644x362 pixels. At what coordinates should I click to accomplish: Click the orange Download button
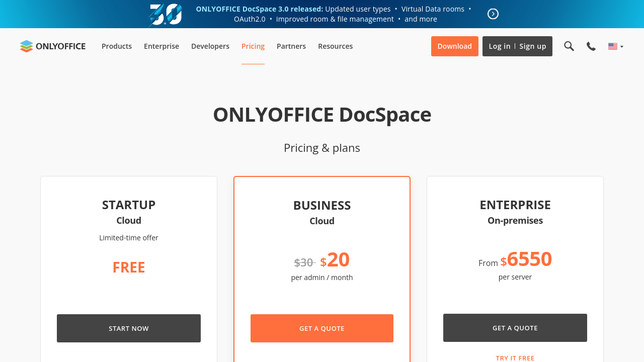click(455, 46)
